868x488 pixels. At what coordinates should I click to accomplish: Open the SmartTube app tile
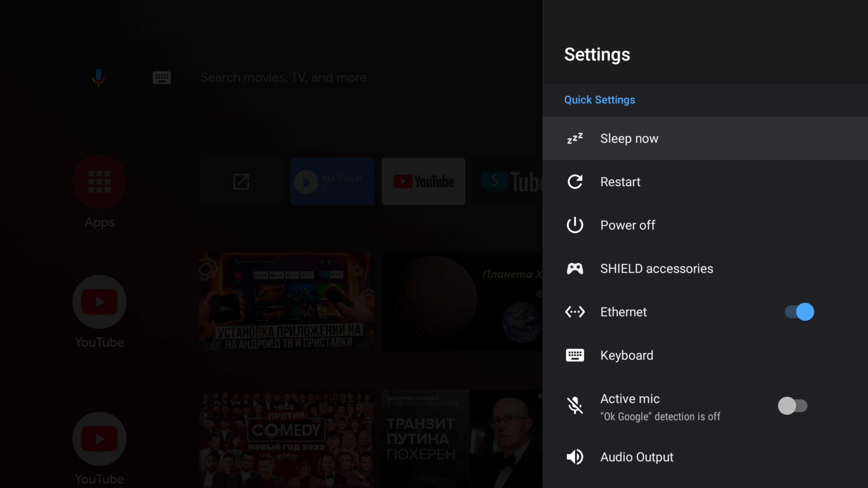508,181
